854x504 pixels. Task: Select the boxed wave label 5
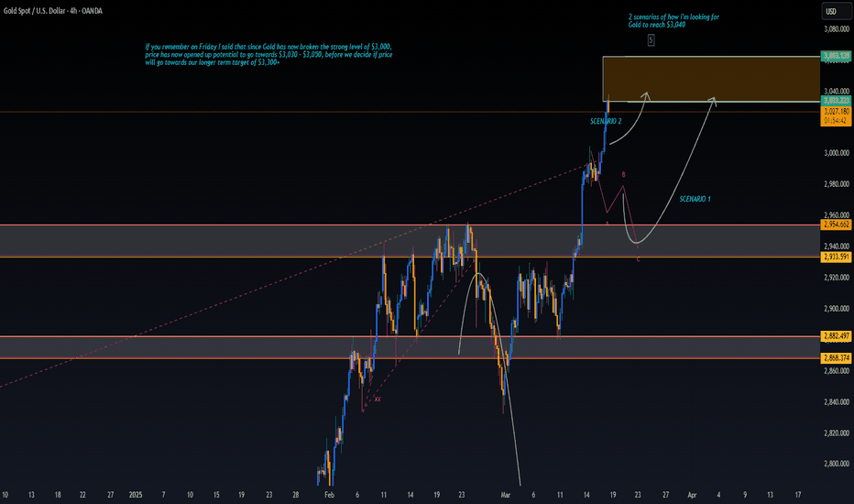click(x=651, y=39)
